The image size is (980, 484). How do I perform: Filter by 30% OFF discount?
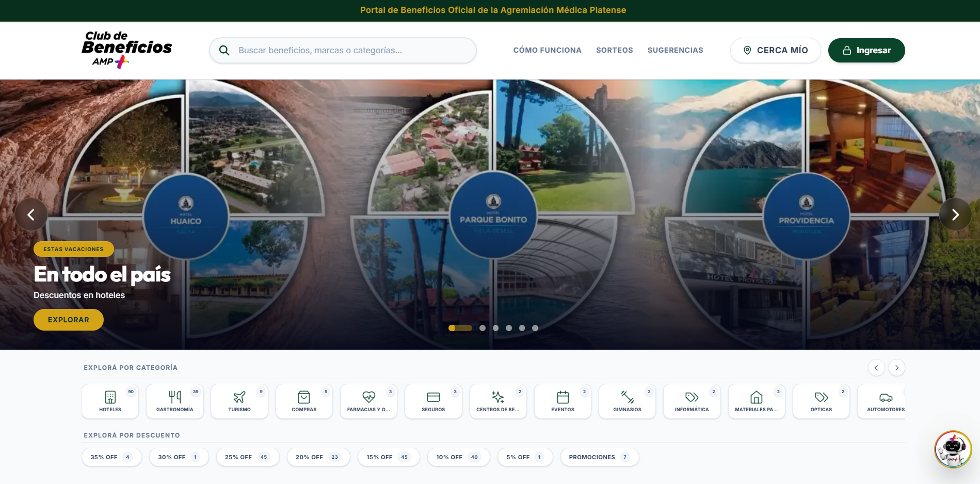click(x=179, y=457)
